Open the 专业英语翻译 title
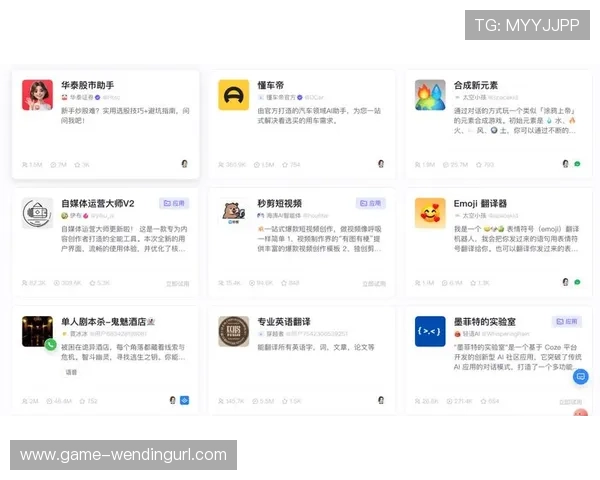This screenshot has height=480, width=600. 284,322
